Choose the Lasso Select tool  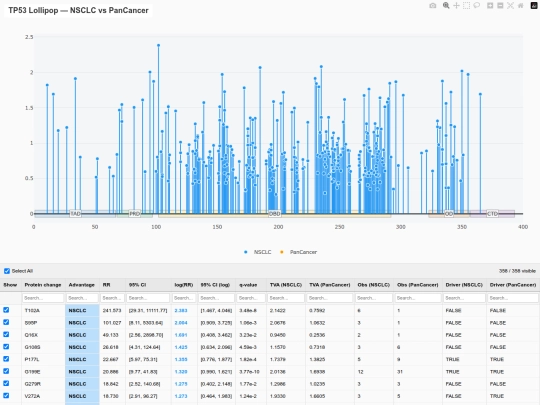coord(477,6)
